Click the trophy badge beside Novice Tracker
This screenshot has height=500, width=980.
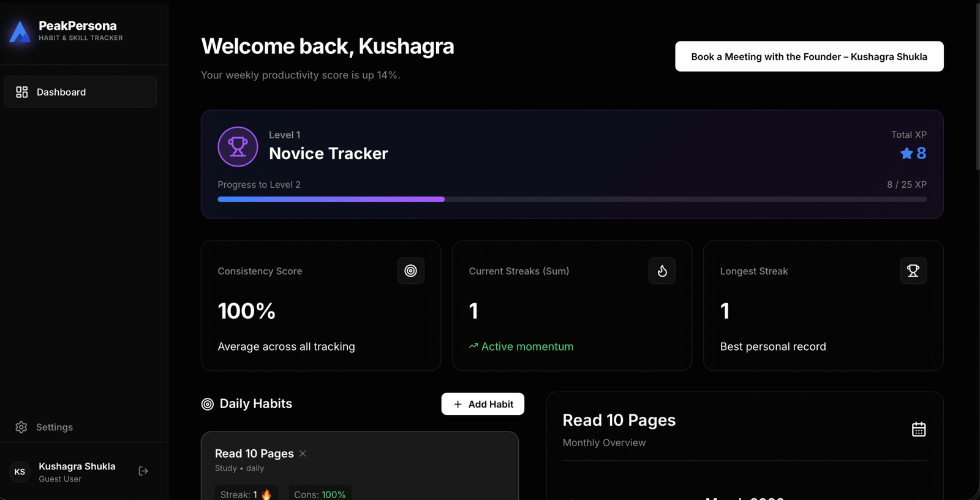pyautogui.click(x=238, y=146)
